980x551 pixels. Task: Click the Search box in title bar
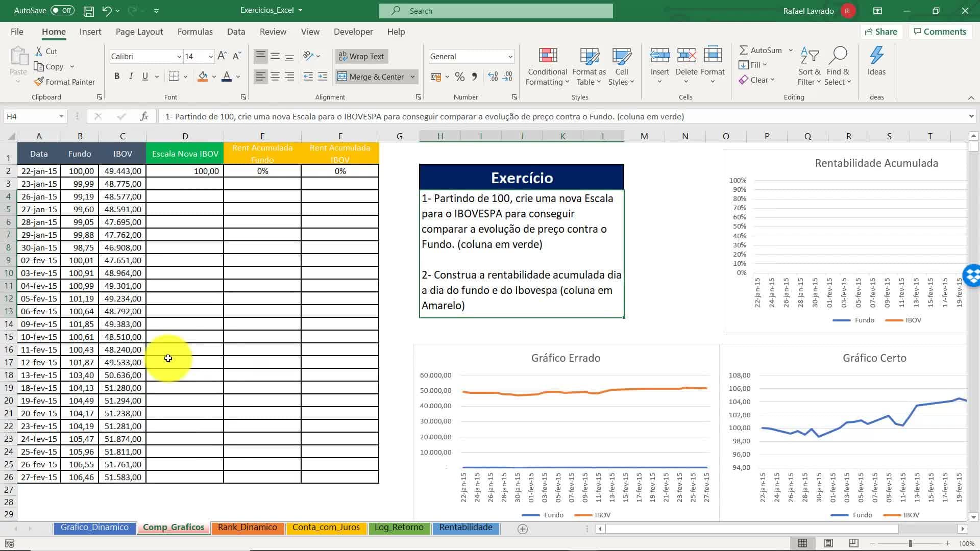coord(496,11)
